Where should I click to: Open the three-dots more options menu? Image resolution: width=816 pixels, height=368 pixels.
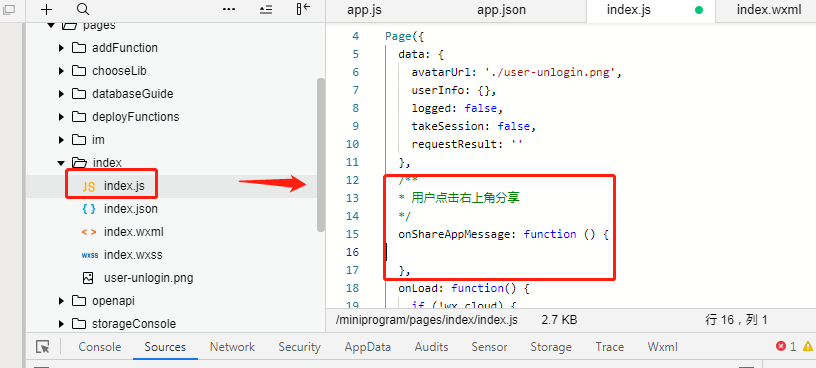click(x=229, y=9)
